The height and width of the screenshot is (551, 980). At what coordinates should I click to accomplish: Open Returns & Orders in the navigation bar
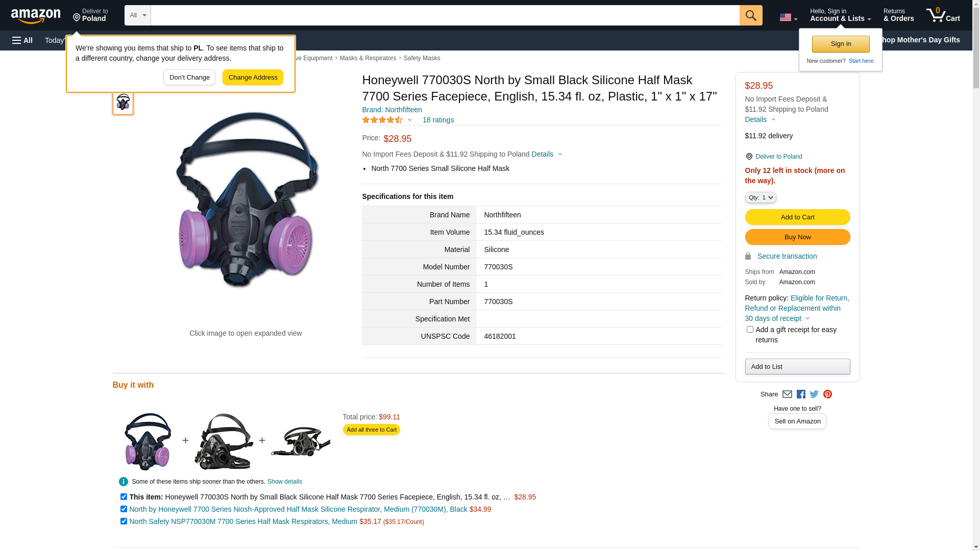point(899,15)
